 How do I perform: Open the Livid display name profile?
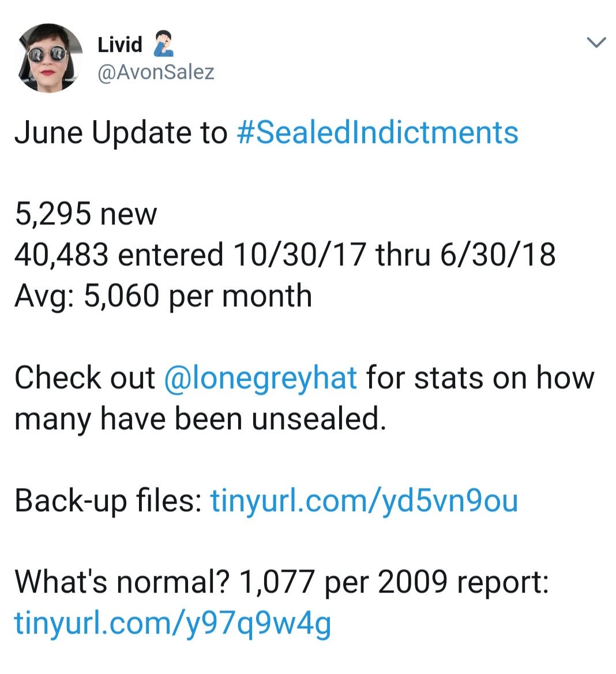click(119, 44)
